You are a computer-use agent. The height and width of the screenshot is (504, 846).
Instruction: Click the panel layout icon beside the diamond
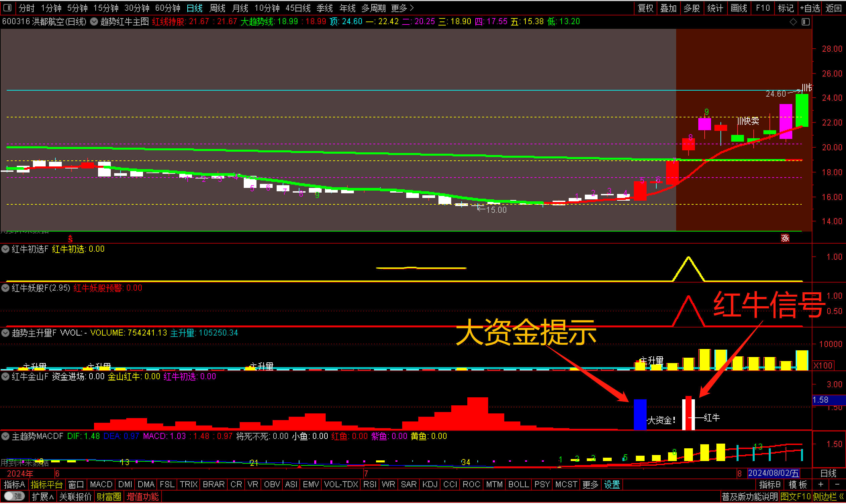[x=806, y=22]
